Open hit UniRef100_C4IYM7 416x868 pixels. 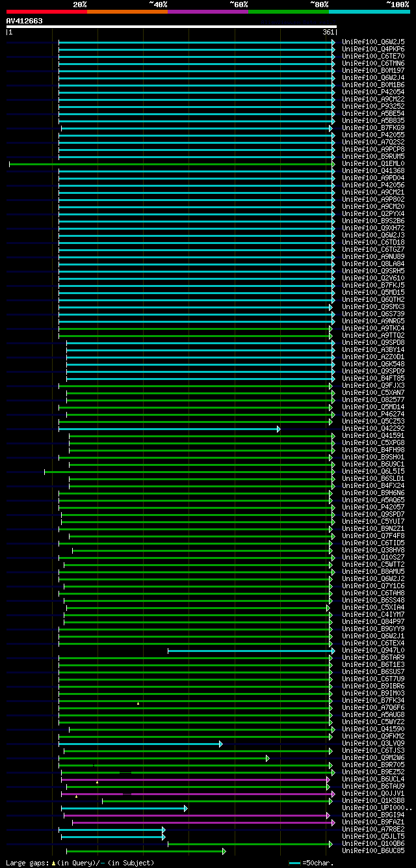[x=374, y=615]
